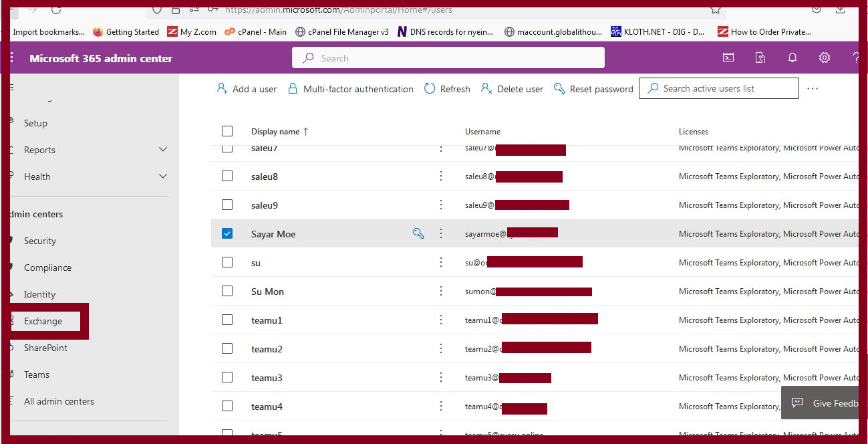Check the teamu1 row checkbox
This screenshot has width=868, height=444.
tap(227, 320)
